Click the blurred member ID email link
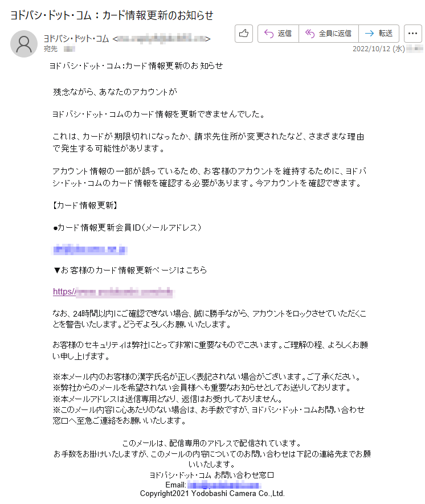 pyautogui.click(x=89, y=249)
